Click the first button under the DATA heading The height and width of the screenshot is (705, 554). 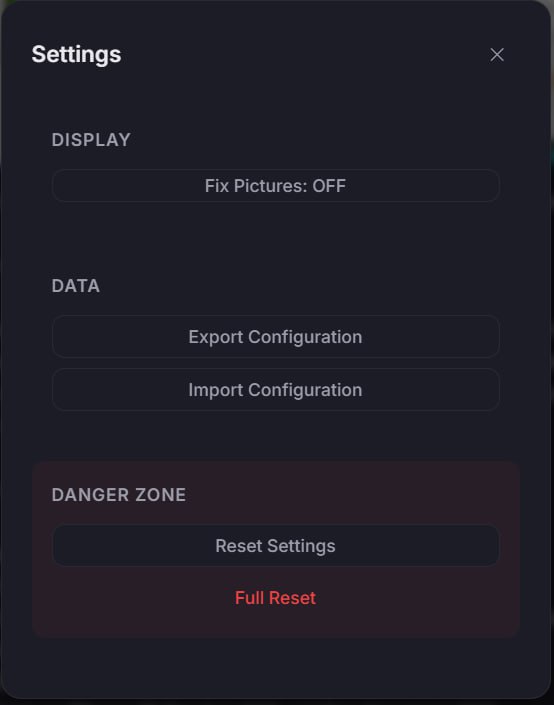click(276, 337)
